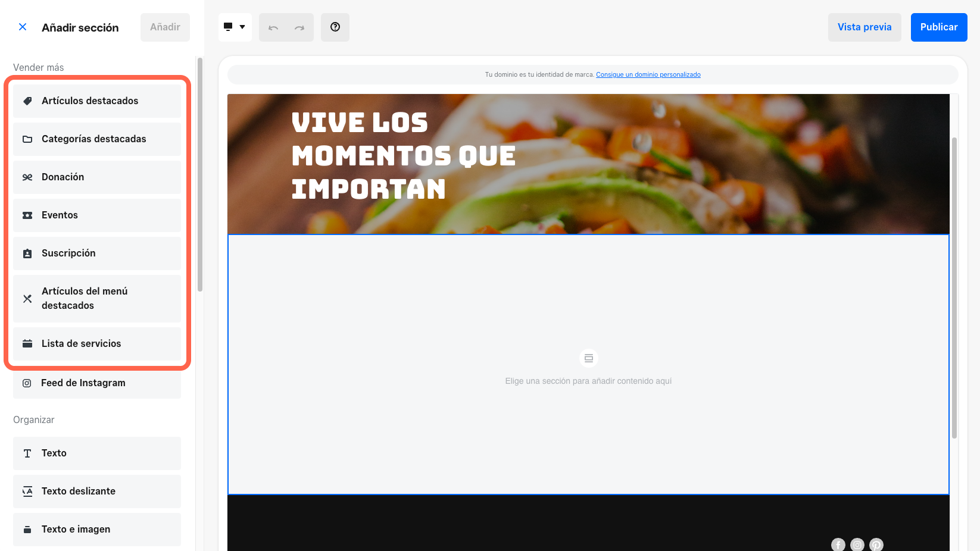Screen dimensions: 980x551
Task: Click the Vender más heading
Action: 39,68
